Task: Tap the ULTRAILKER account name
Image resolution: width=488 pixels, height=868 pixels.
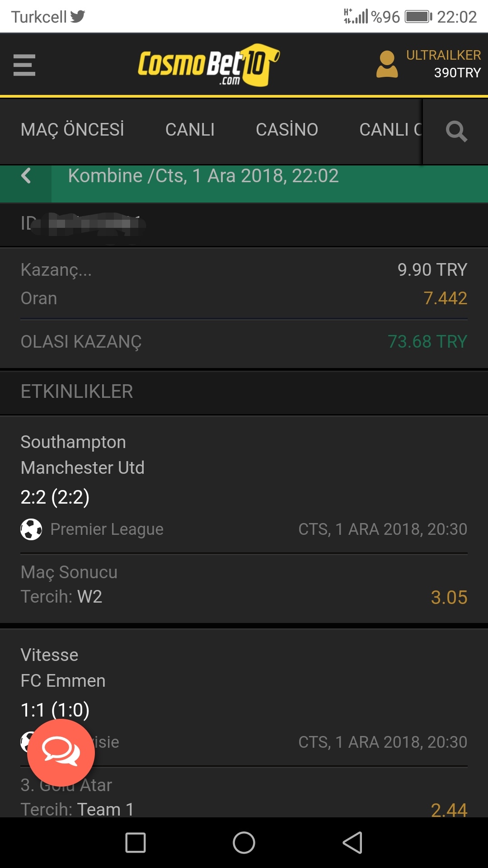Action: click(443, 55)
